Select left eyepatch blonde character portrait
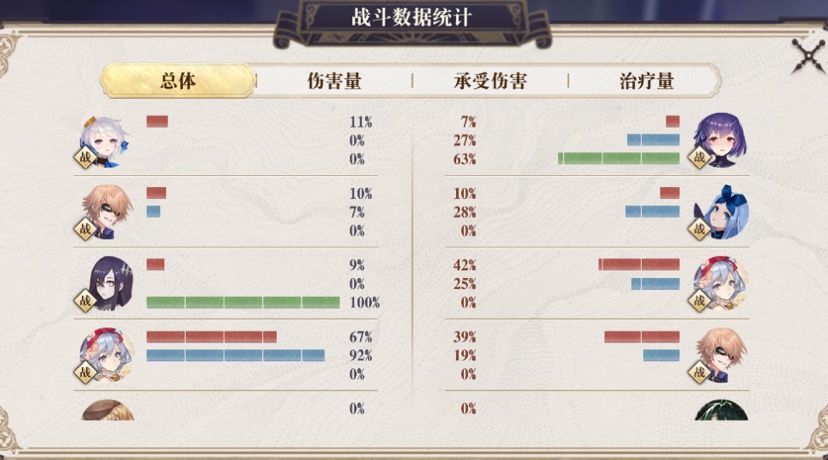Viewport: 828px width, 460px height. [x=106, y=212]
